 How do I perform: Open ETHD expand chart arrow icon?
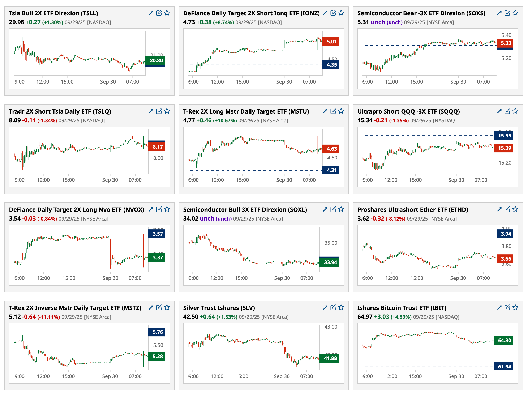[499, 209]
